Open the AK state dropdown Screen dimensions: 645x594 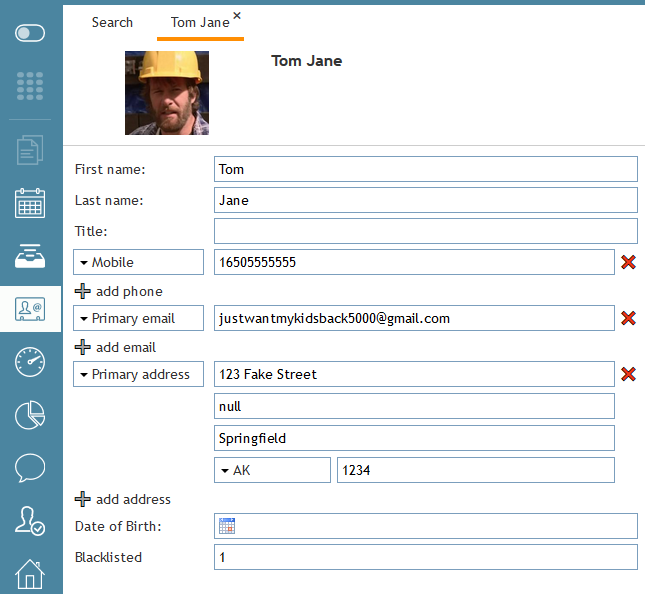tap(271, 470)
